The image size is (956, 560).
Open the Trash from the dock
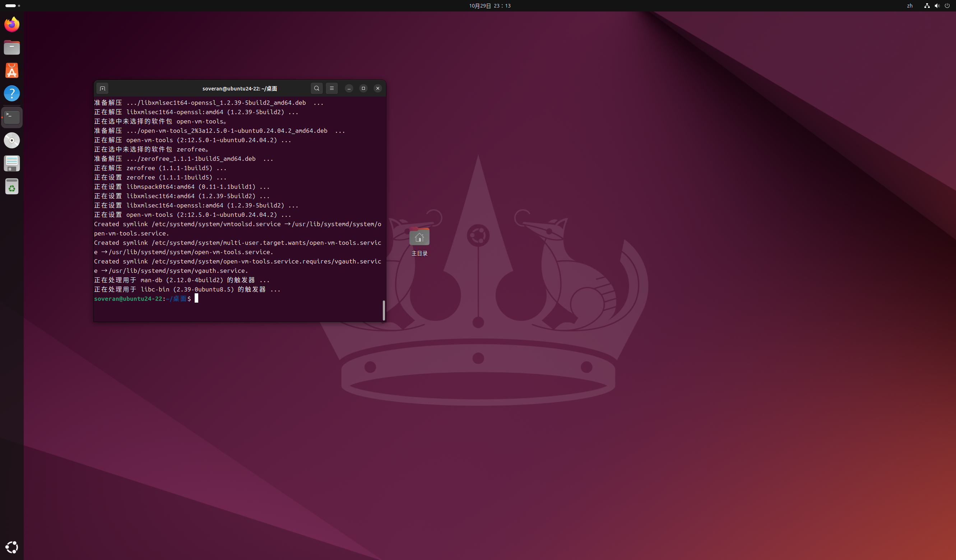click(12, 187)
